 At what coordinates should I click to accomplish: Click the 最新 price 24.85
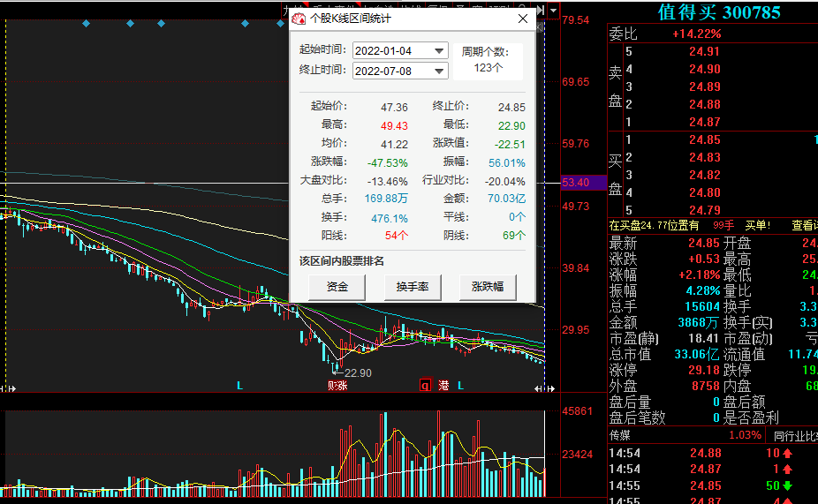[704, 243]
